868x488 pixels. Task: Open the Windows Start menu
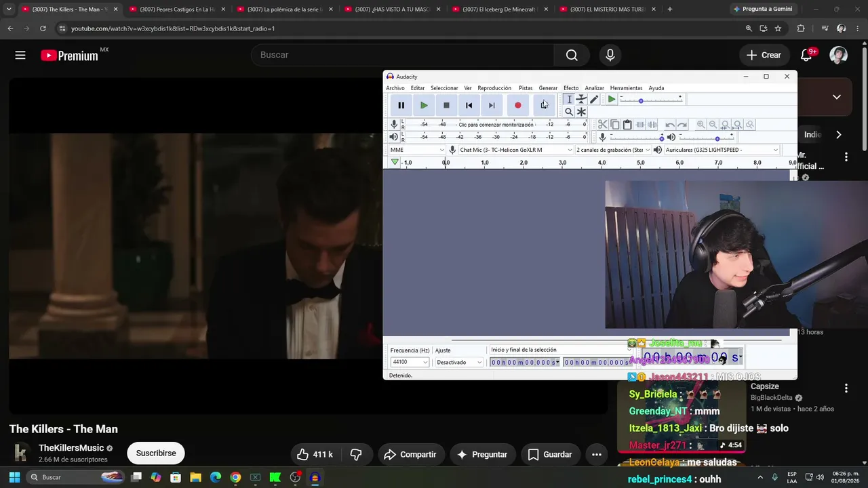click(14, 477)
